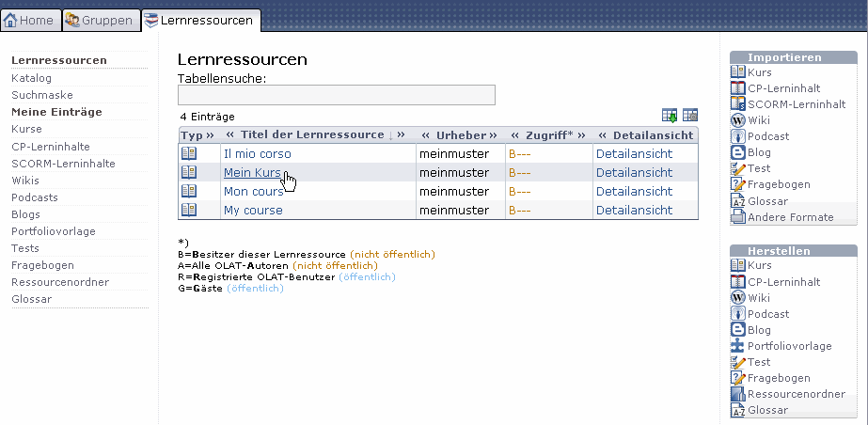The width and height of the screenshot is (868, 425).
Task: Open the Mein Kurs course link
Action: pos(252,172)
